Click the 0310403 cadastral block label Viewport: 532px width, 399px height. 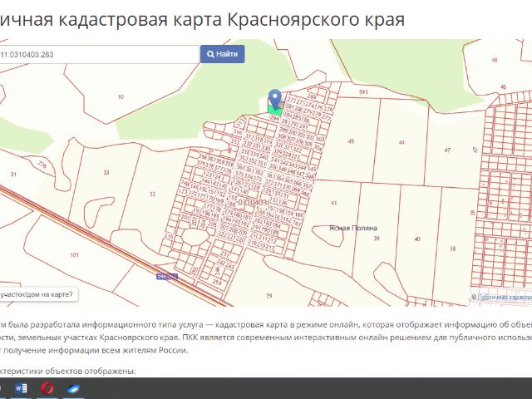click(252, 202)
